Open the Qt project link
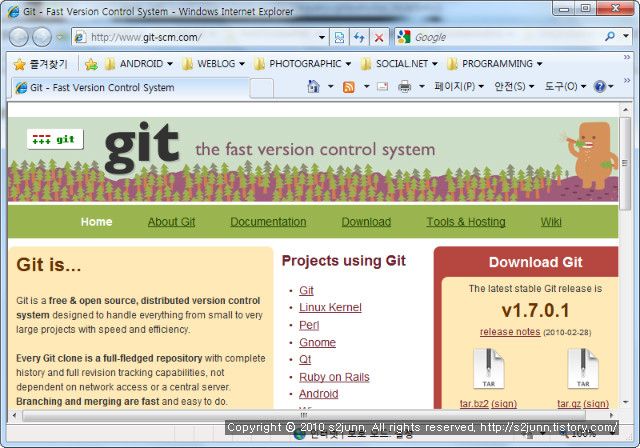The image size is (640, 448). coord(305,359)
